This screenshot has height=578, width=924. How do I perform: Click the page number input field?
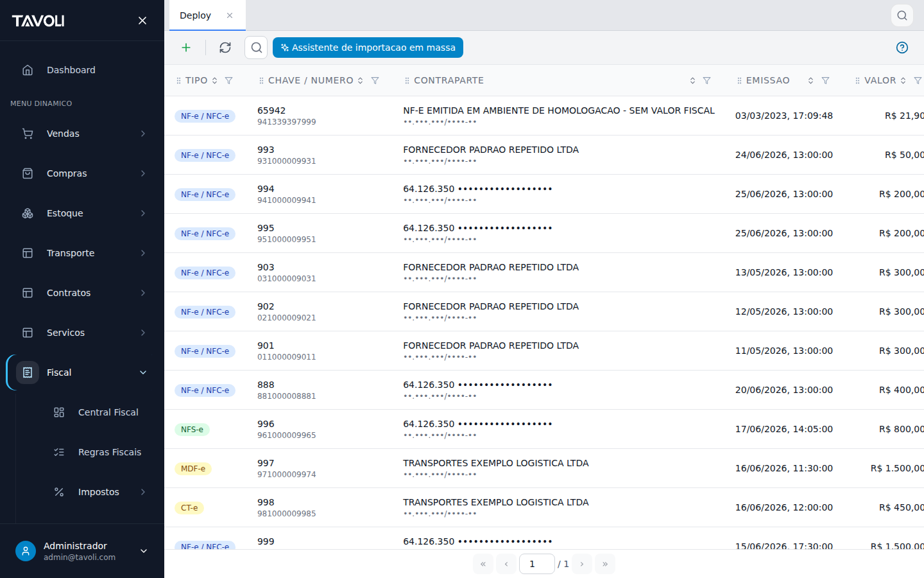(x=537, y=564)
